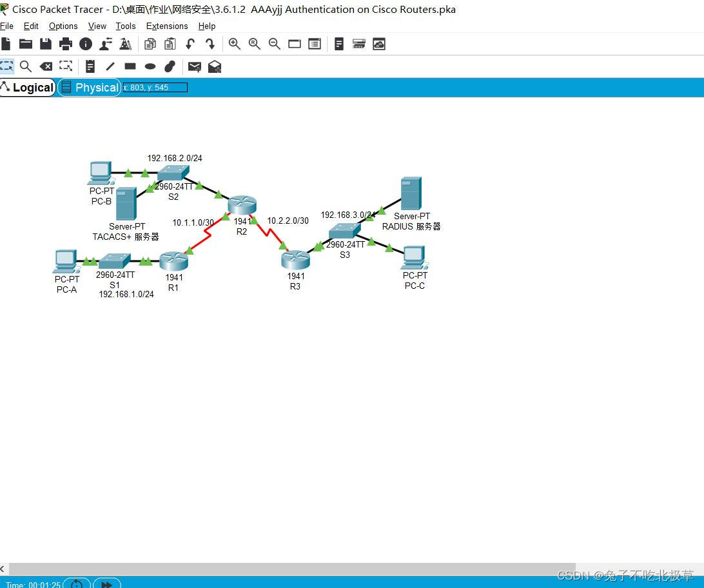Image resolution: width=704 pixels, height=588 pixels.
Task: Open the PC-C device
Action: point(415,258)
